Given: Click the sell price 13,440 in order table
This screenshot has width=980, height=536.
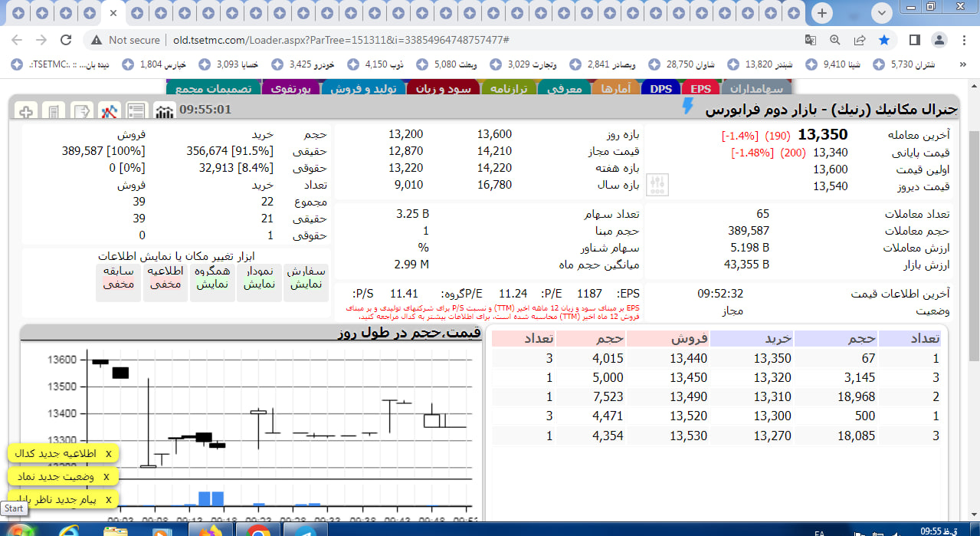Looking at the screenshot, I should 688,358.
